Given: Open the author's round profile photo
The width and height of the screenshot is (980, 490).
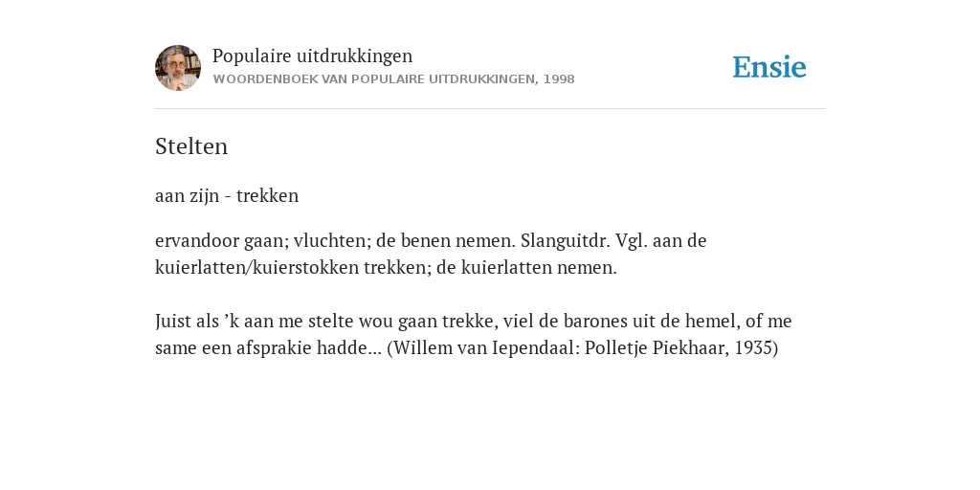Looking at the screenshot, I should (178, 68).
